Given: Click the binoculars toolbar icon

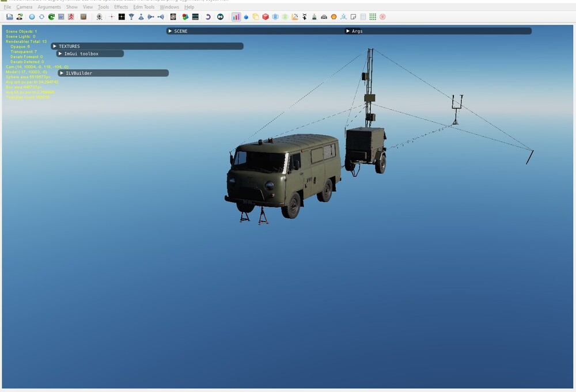Looking at the screenshot, I should tap(324, 17).
